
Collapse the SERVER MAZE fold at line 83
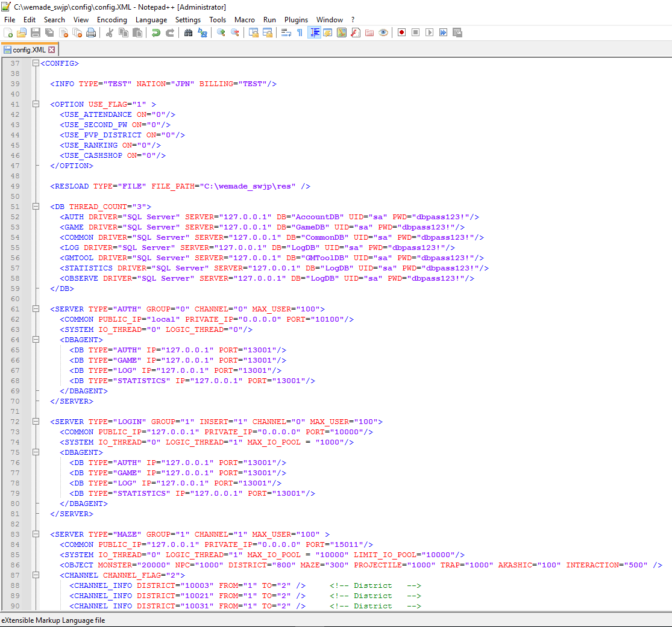(x=36, y=534)
